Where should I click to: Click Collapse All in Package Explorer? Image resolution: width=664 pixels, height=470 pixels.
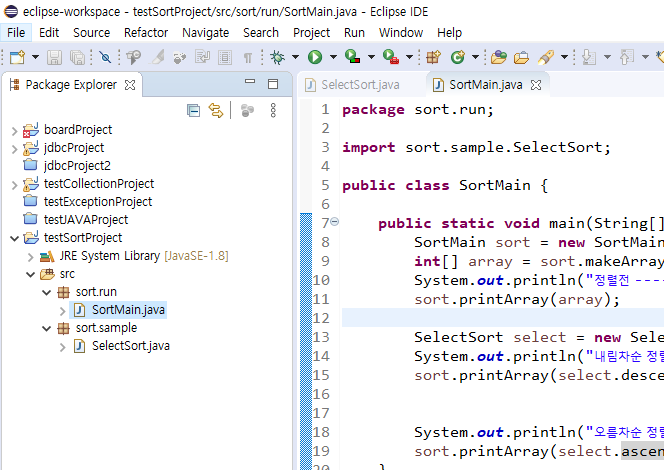(x=193, y=110)
